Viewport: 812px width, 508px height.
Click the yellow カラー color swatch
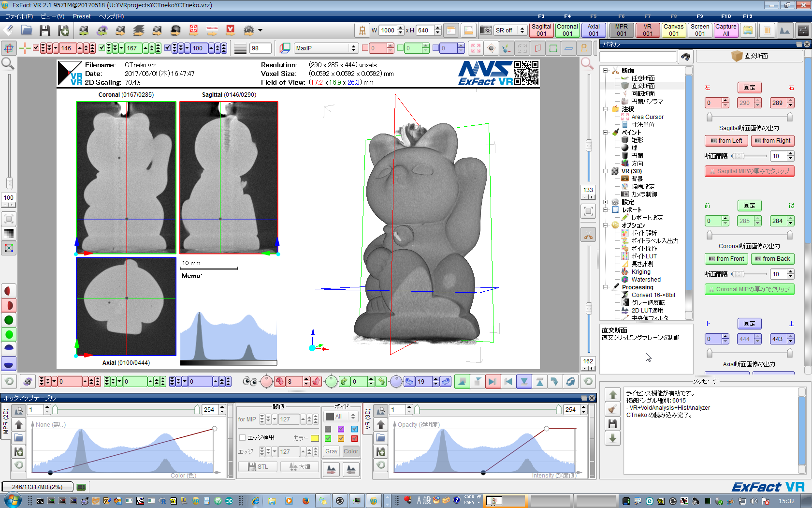[315, 438]
